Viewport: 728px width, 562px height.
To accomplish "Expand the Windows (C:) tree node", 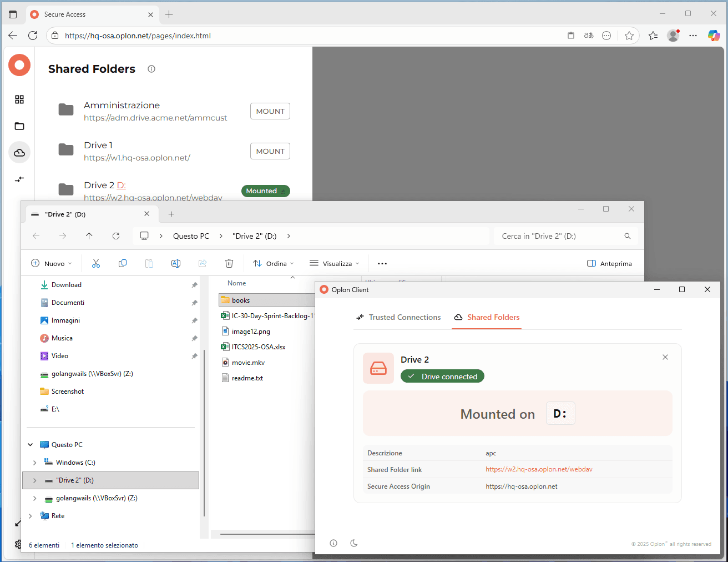I will click(35, 463).
